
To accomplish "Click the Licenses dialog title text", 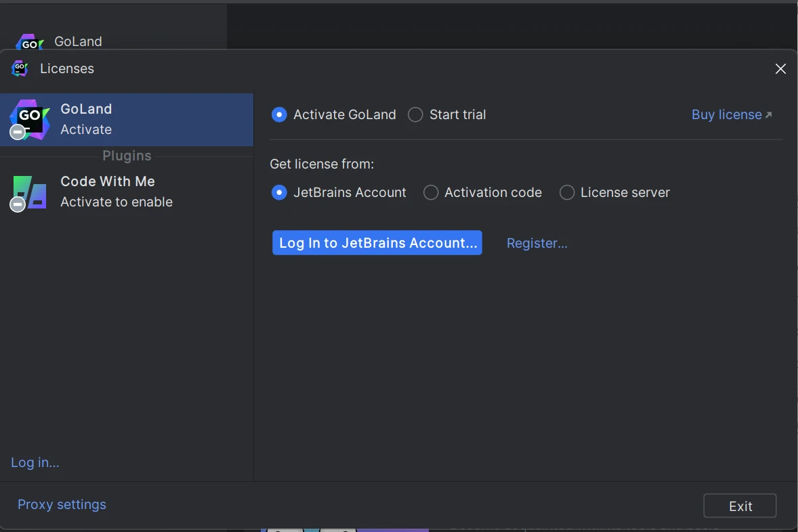I will click(67, 69).
